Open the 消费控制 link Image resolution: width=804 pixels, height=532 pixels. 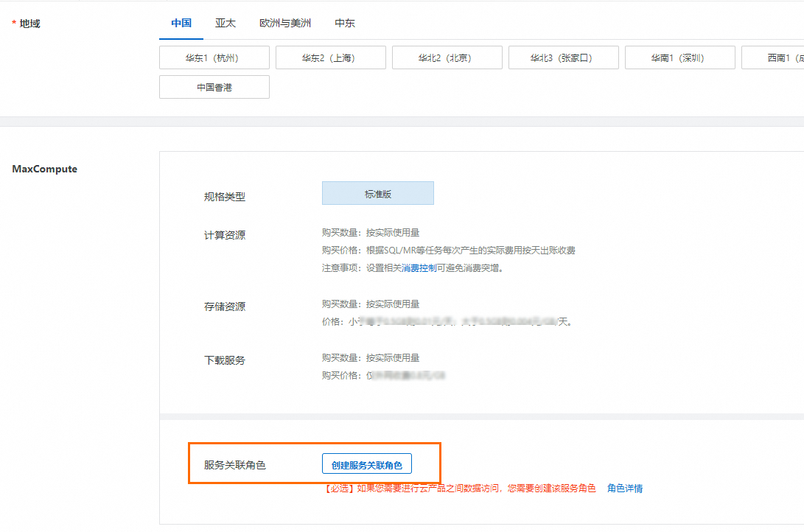[419, 268]
